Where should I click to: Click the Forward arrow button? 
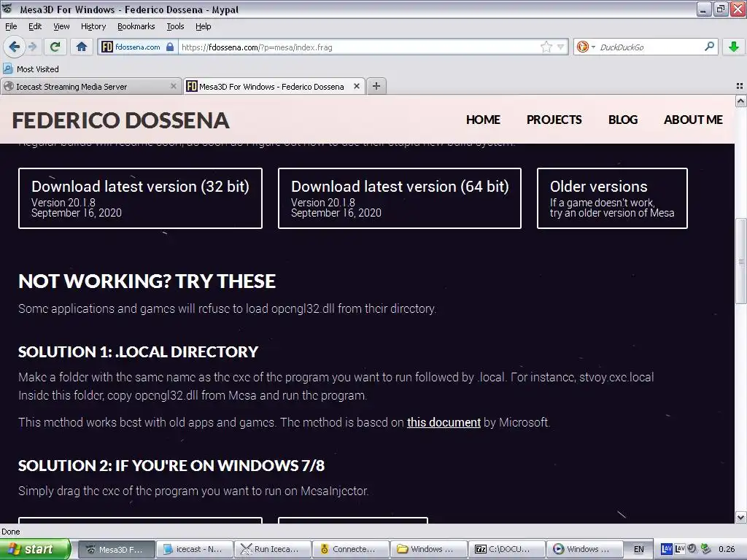click(x=32, y=47)
